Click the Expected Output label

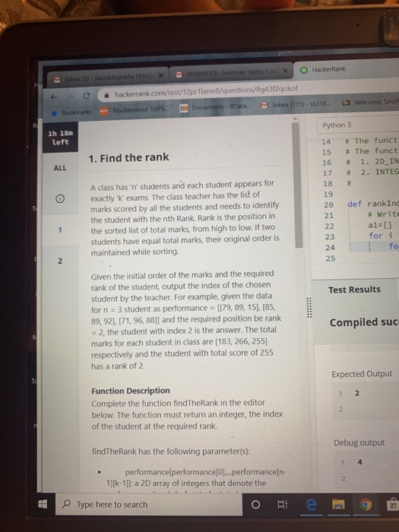point(362,374)
